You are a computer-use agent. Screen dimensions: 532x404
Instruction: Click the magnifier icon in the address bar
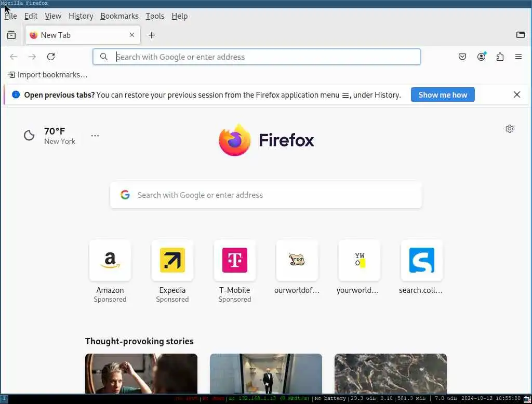(x=104, y=57)
